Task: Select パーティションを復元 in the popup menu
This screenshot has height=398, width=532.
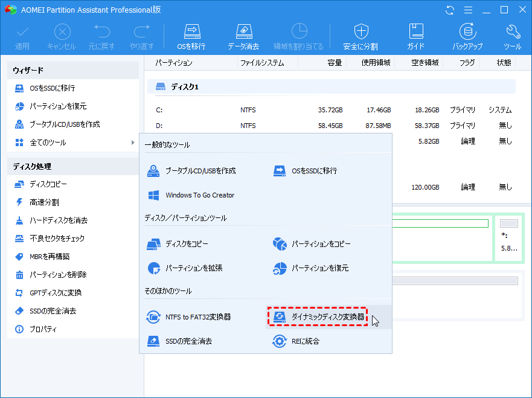Action: 311,268
